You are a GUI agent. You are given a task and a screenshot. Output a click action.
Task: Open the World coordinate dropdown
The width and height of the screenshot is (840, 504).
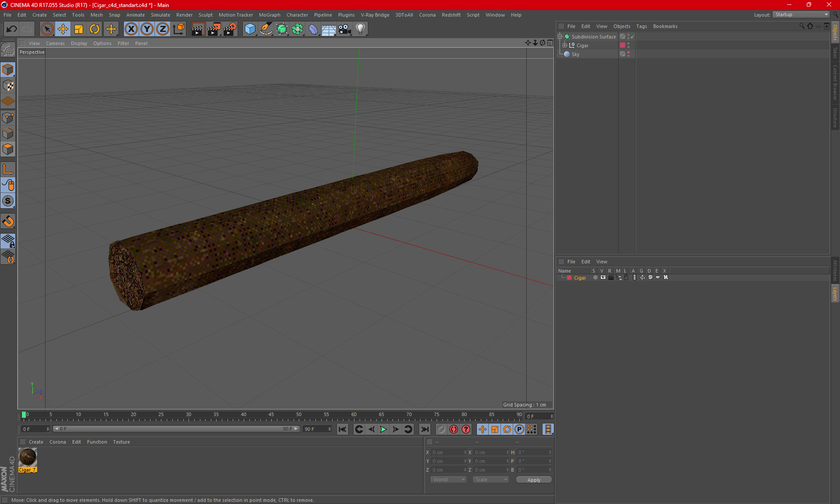coord(448,479)
